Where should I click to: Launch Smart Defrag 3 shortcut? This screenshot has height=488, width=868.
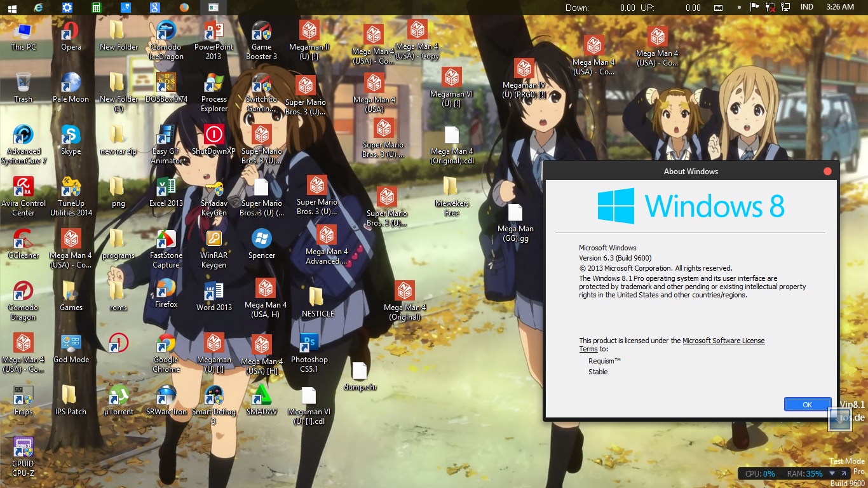pyautogui.click(x=214, y=405)
